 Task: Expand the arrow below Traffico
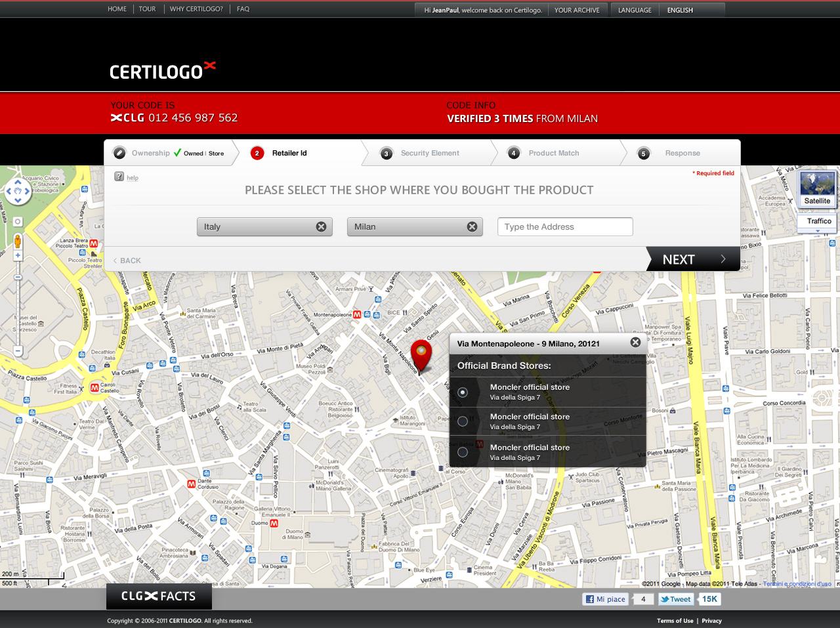coord(818,231)
